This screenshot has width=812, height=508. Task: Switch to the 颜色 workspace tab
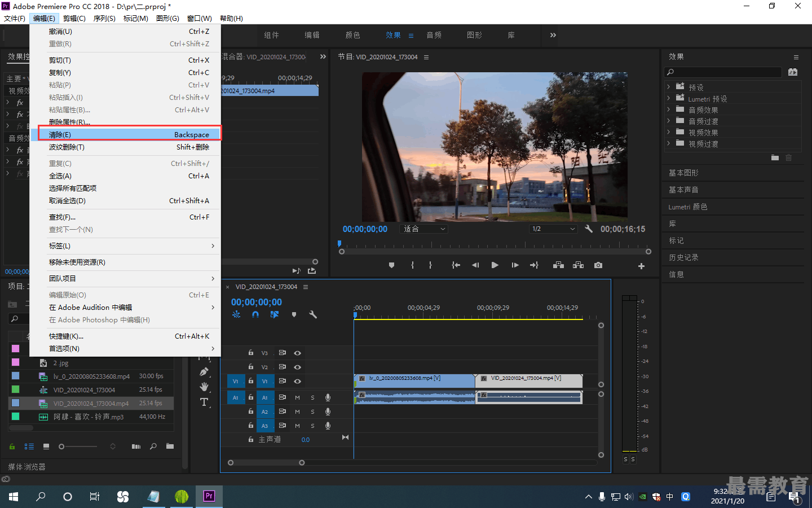tap(353, 35)
